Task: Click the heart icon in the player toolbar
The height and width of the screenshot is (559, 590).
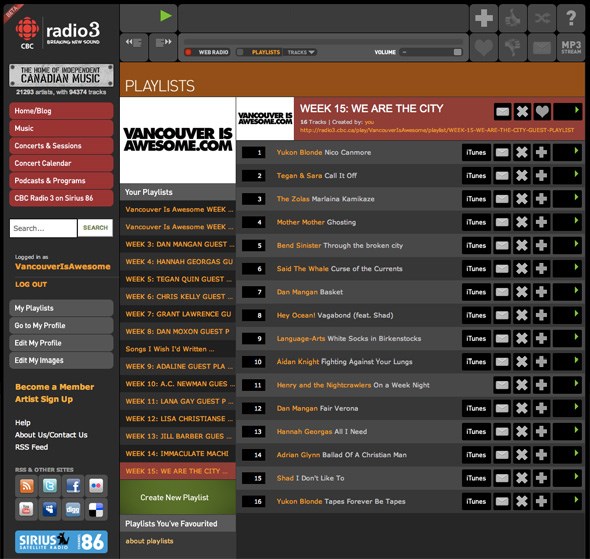Action: 484,47
